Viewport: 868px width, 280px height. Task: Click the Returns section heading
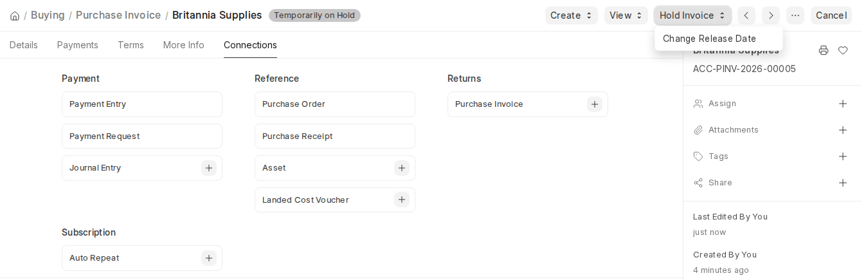[x=464, y=79]
